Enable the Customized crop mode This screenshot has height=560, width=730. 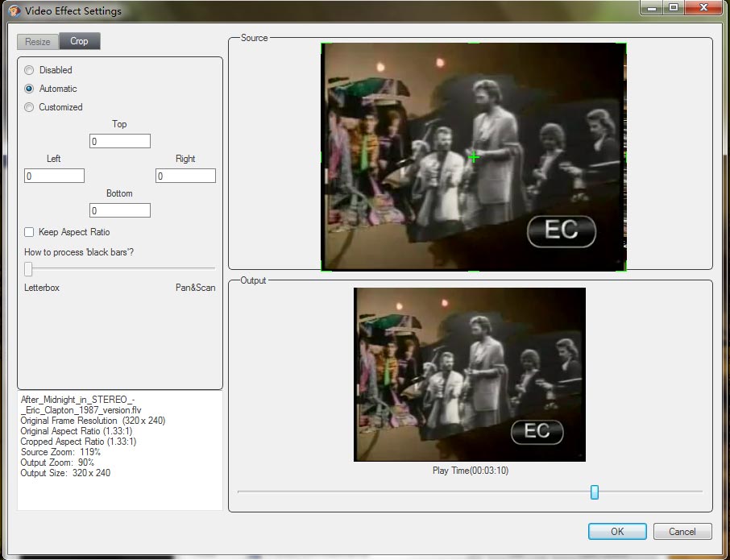pyautogui.click(x=29, y=107)
